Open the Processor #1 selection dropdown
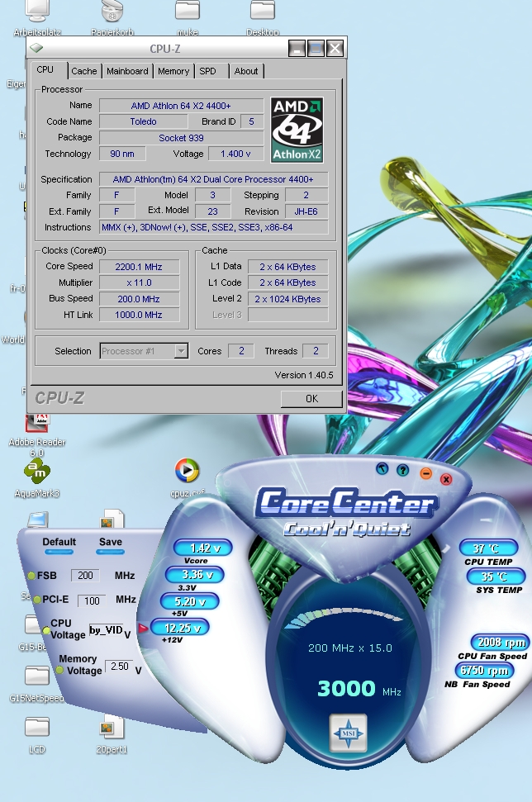 tap(145, 351)
